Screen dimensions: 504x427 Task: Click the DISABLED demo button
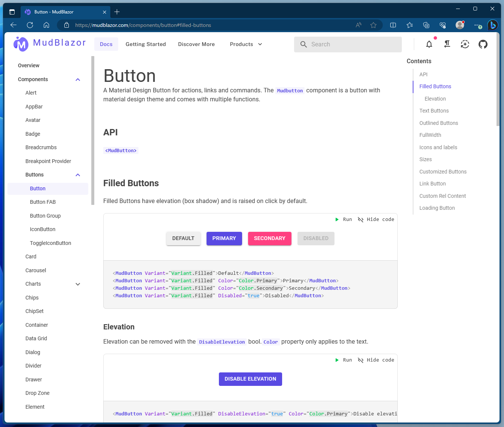[315, 238]
